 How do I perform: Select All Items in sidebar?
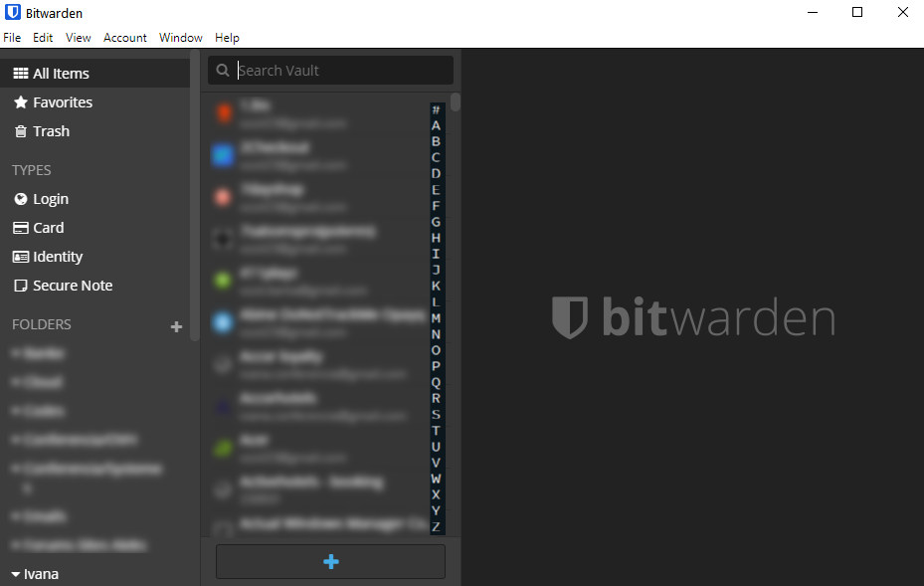tap(94, 73)
